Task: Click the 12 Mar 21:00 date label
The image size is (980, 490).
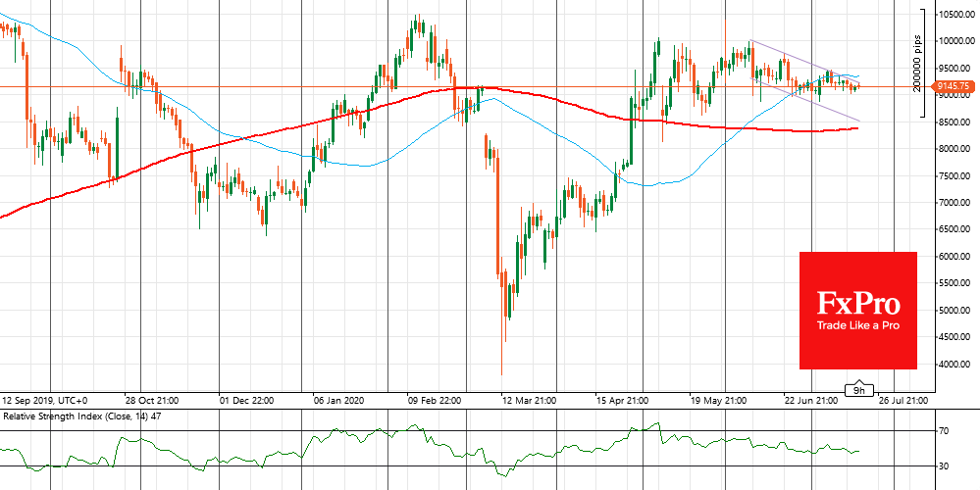Action: pyautogui.click(x=530, y=400)
